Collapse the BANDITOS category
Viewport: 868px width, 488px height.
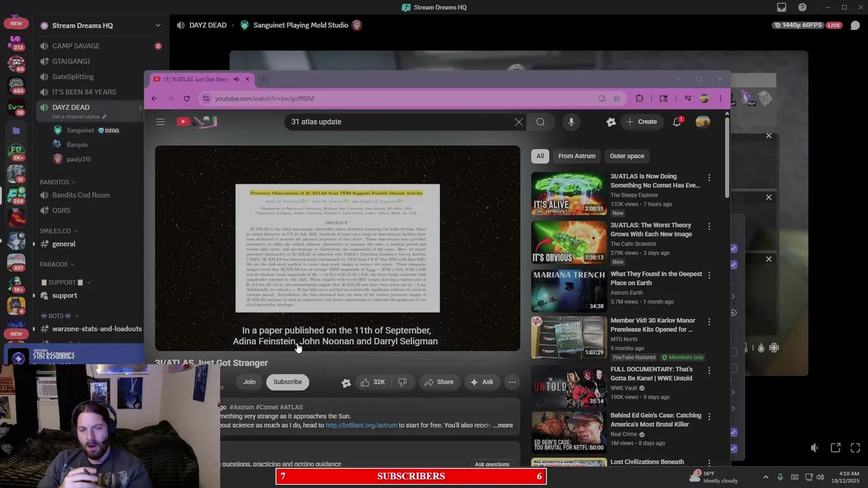57,182
